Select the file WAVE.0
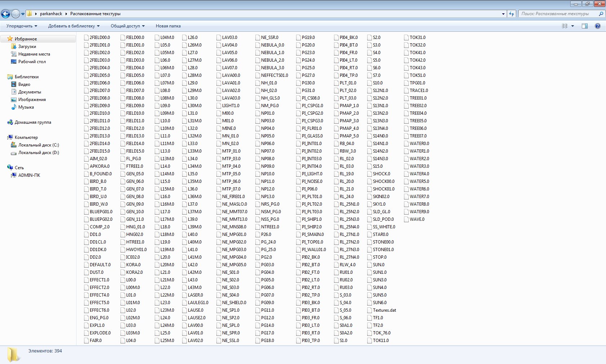Screen dimensions: 606x364 click(414, 219)
